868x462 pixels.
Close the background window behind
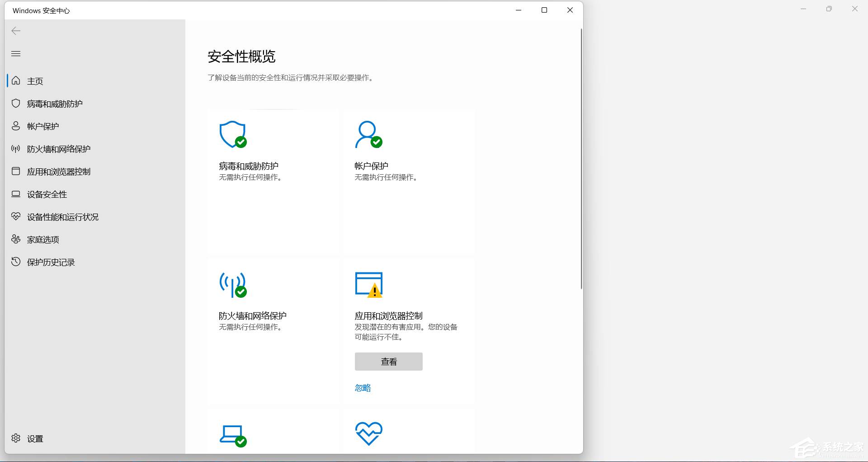[854, 9]
